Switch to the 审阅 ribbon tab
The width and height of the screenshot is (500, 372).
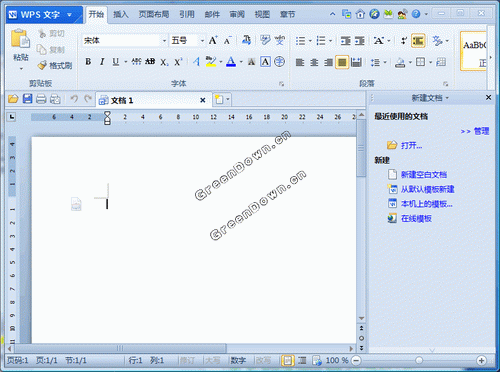tap(237, 14)
